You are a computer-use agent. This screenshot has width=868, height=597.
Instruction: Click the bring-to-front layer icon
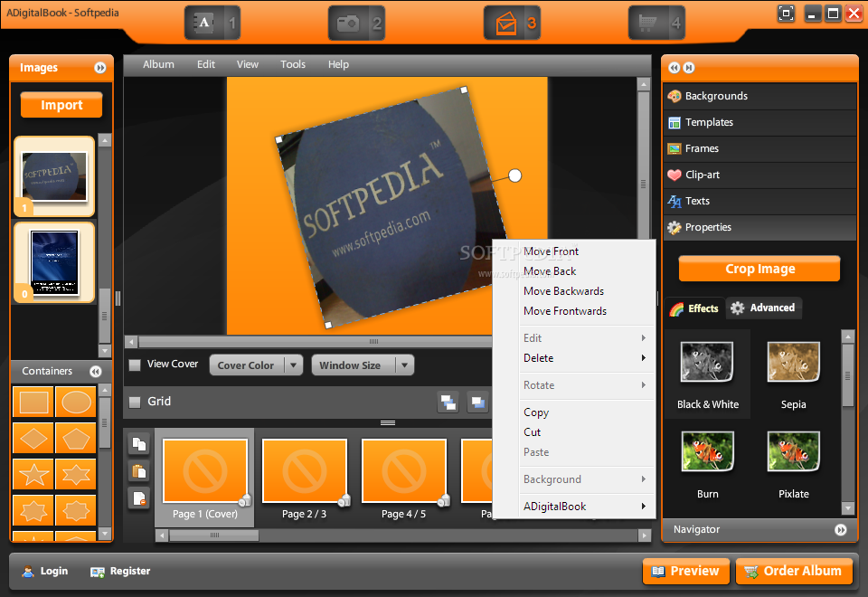(x=448, y=402)
